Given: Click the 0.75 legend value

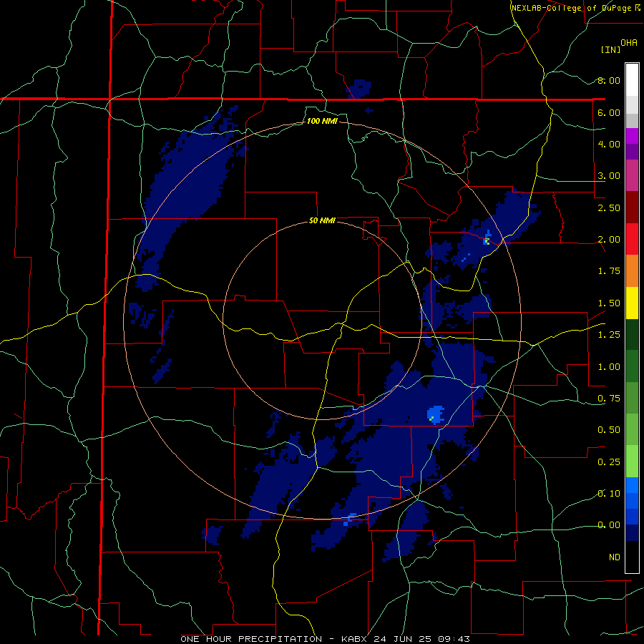Looking at the screenshot, I should pos(609,399).
